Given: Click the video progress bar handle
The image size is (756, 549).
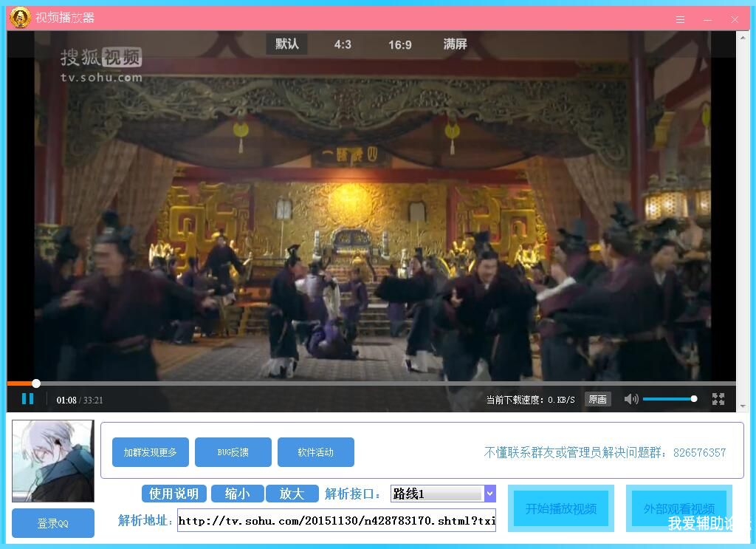Looking at the screenshot, I should [x=36, y=383].
